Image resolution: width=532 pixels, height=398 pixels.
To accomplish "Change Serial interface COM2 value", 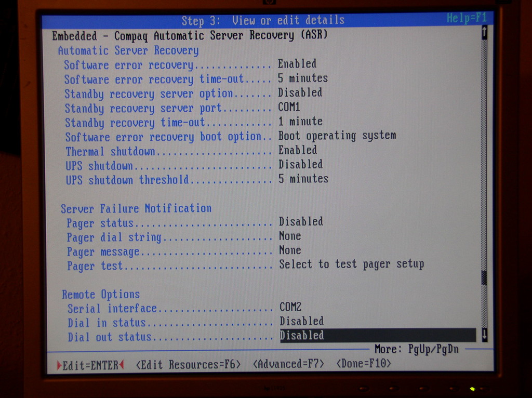I will point(290,307).
